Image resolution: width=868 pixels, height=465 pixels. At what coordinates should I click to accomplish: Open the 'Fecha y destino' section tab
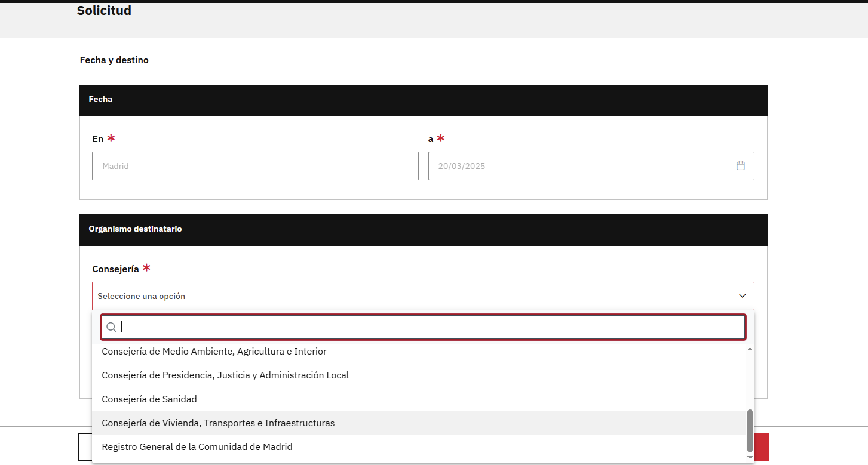pyautogui.click(x=114, y=60)
